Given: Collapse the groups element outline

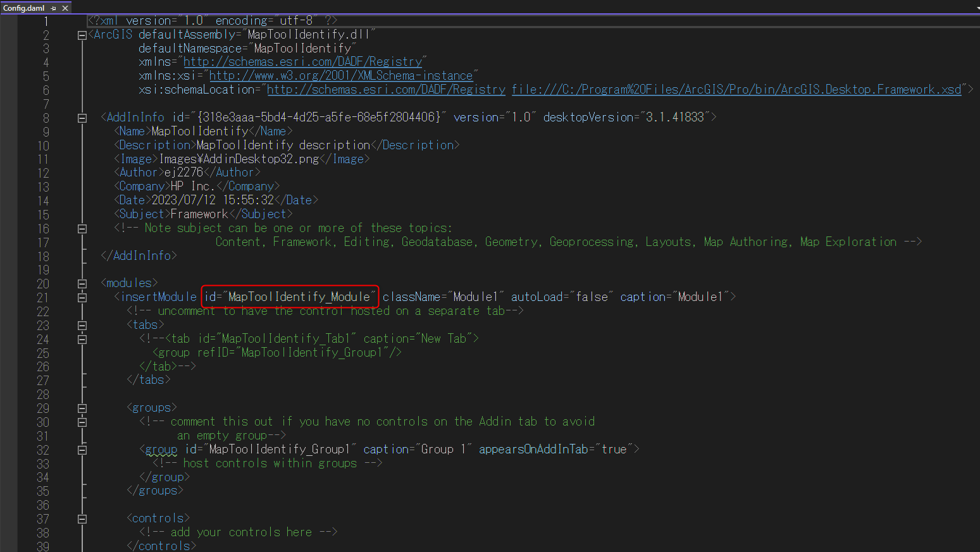Looking at the screenshot, I should tap(82, 408).
